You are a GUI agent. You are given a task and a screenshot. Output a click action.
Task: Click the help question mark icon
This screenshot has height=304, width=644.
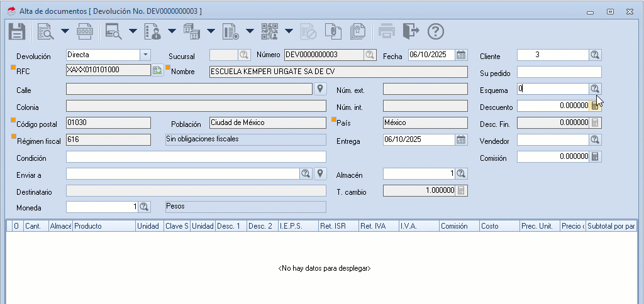coord(436,31)
